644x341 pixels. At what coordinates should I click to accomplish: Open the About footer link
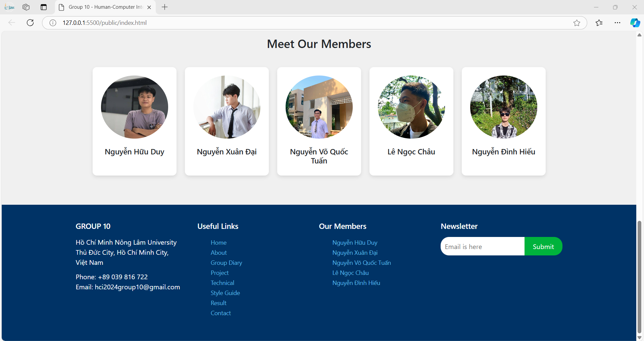click(x=219, y=252)
